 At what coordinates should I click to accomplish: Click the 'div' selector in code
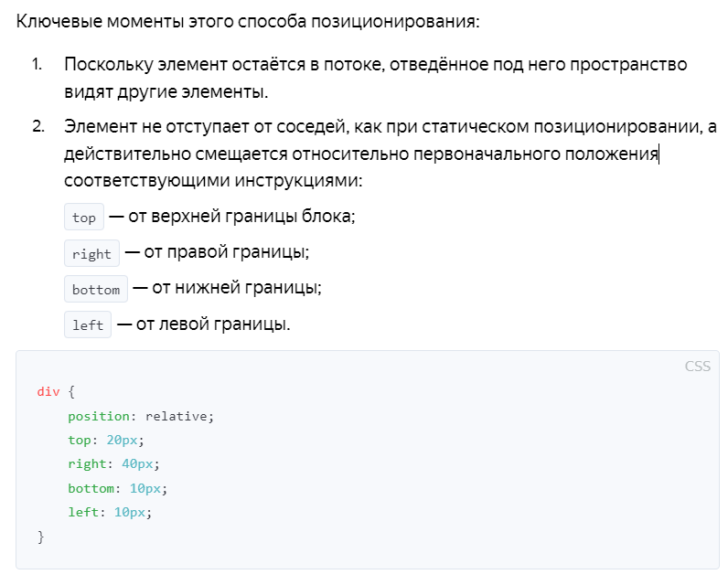coord(48,391)
